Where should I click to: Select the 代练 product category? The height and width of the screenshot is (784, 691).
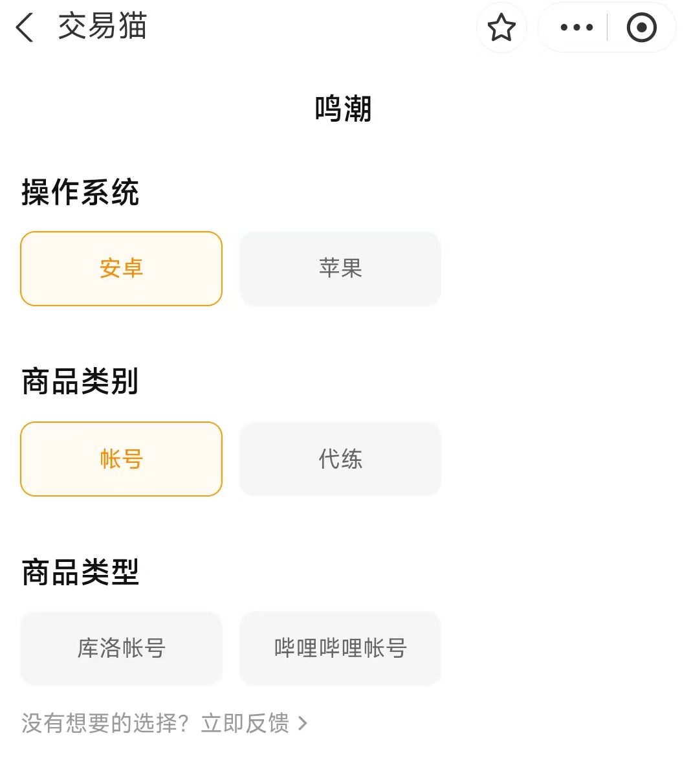[x=340, y=459]
